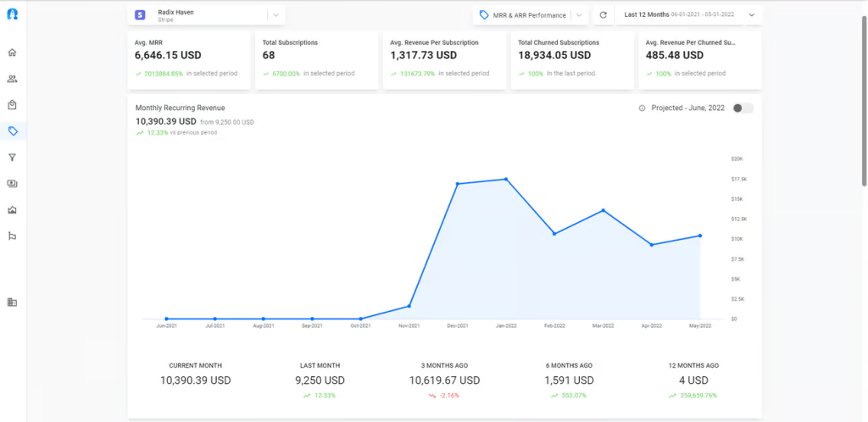Click the Jan-2022 peak data point
Viewport: 868px width, 422px height.
[506, 179]
